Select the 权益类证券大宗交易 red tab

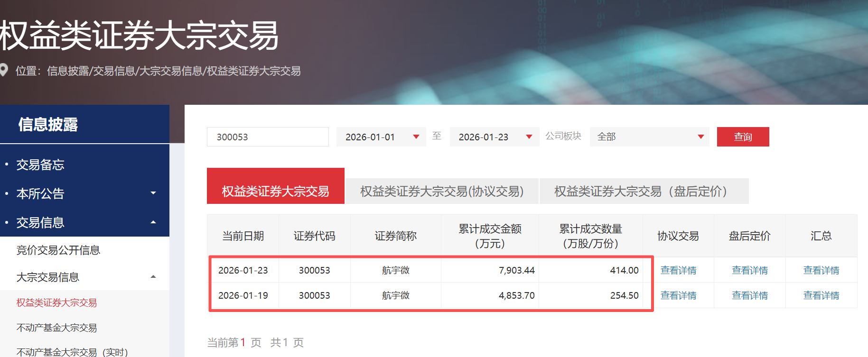point(276,186)
